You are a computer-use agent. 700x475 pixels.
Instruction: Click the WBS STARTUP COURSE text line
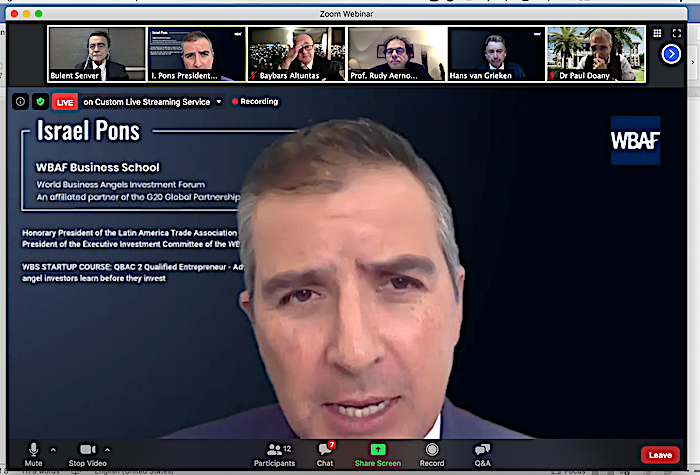(x=133, y=267)
